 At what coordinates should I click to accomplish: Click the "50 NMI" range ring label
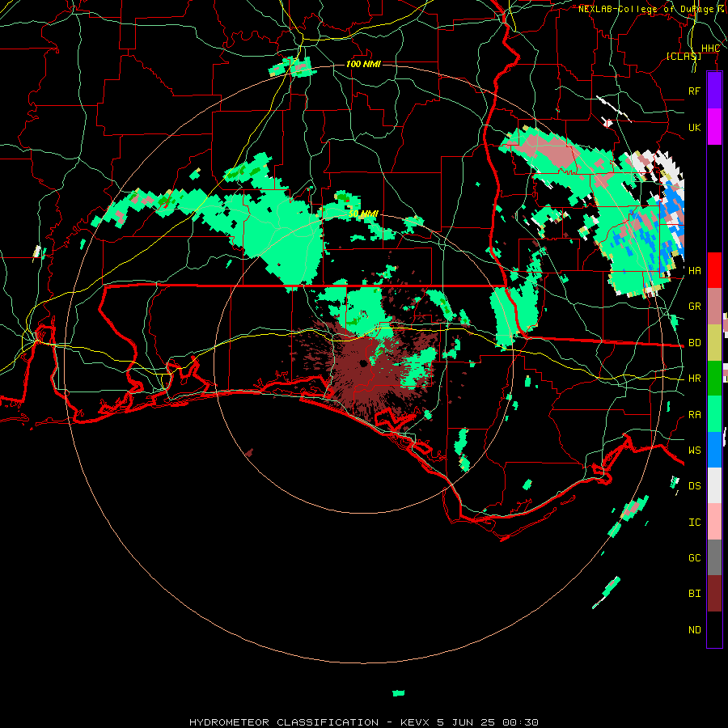363,214
